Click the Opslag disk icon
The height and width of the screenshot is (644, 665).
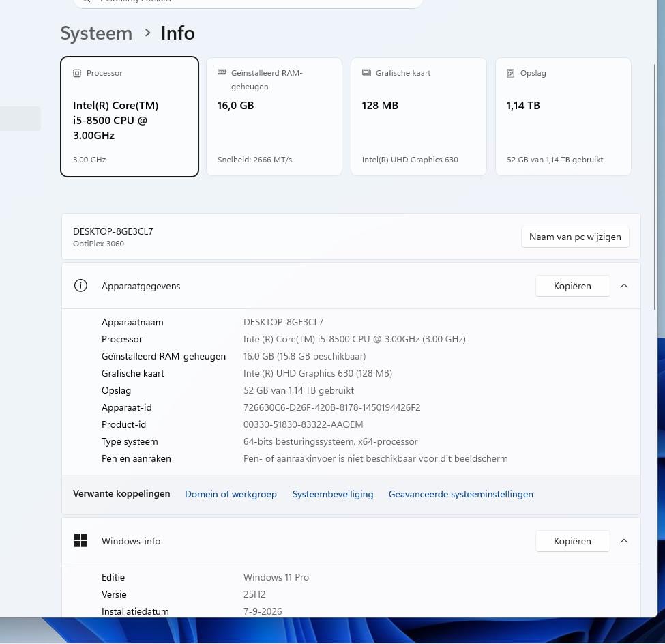(x=511, y=73)
